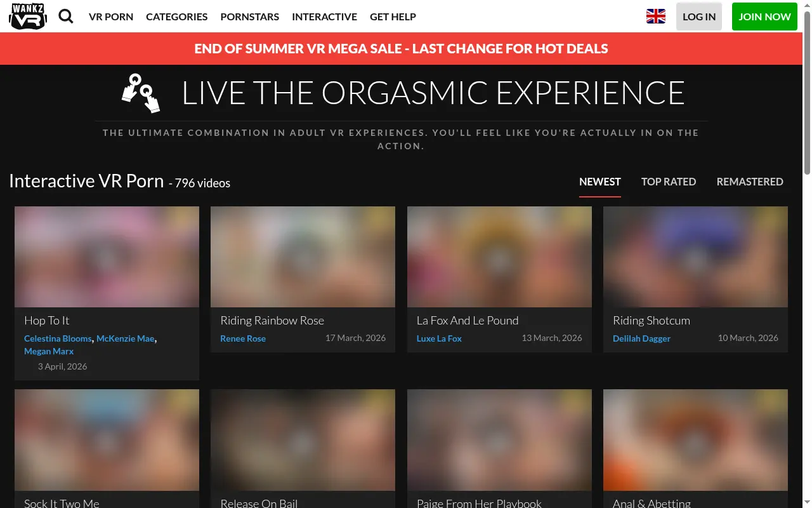Click the Riding Shotcum title
The height and width of the screenshot is (508, 812).
pos(652,321)
